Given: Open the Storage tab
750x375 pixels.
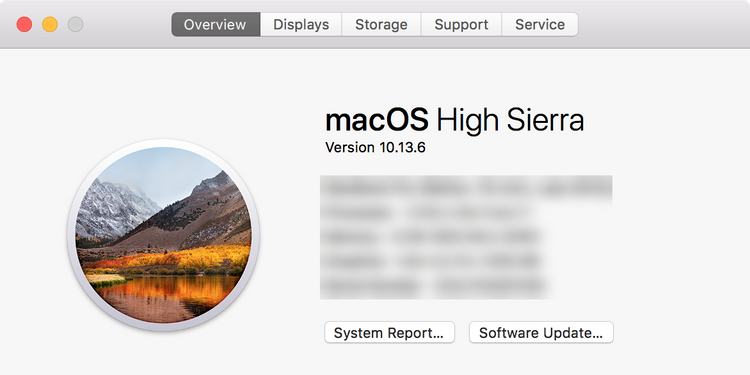Looking at the screenshot, I should coord(381,24).
